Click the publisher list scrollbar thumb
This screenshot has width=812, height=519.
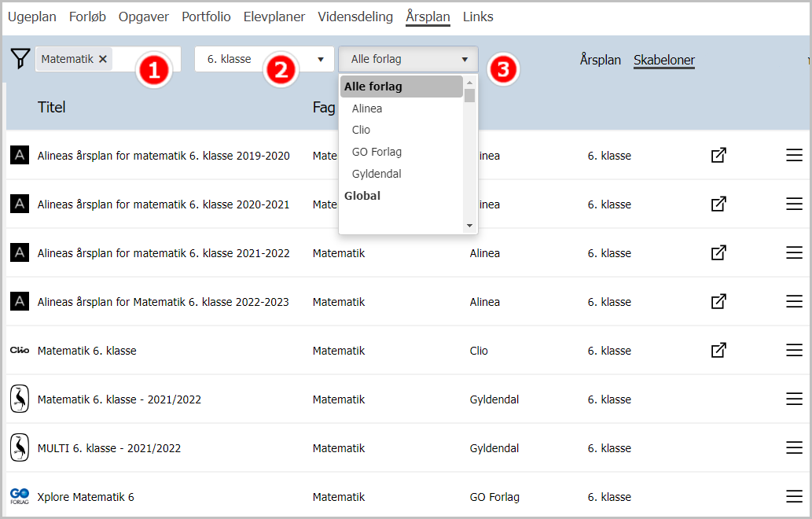pos(470,96)
